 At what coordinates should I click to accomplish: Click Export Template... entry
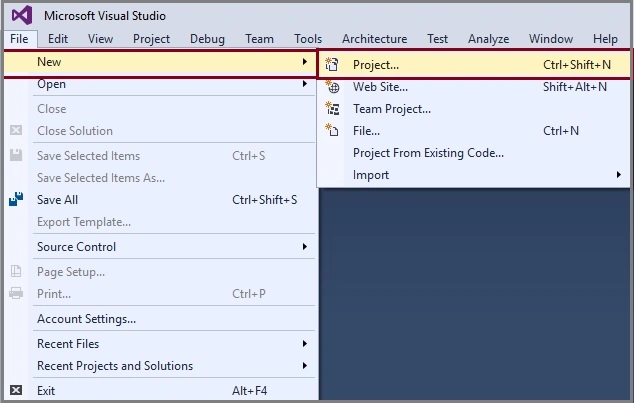(x=160, y=222)
